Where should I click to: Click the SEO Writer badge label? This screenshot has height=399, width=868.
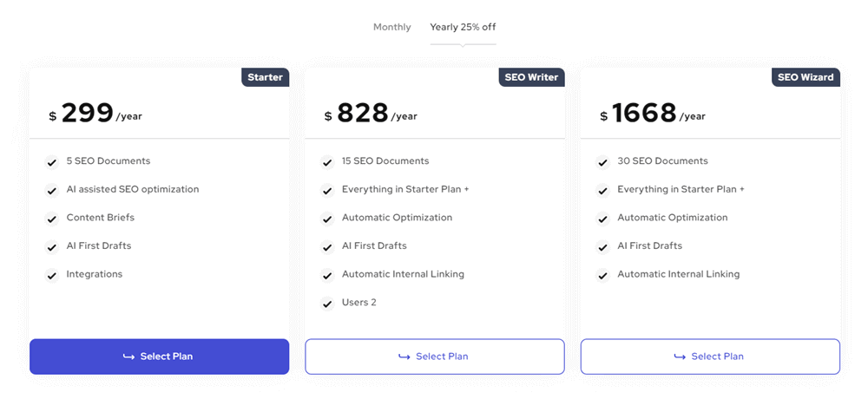point(531,77)
